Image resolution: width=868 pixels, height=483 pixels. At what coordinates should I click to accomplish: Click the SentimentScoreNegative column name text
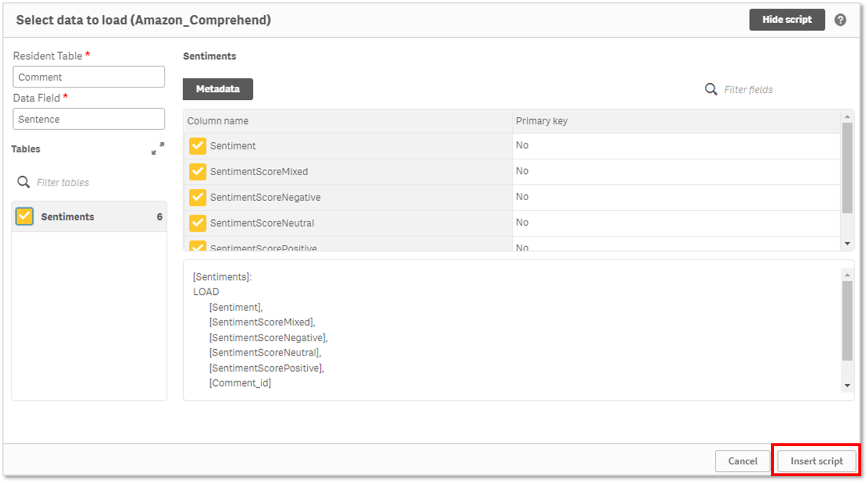tap(265, 197)
